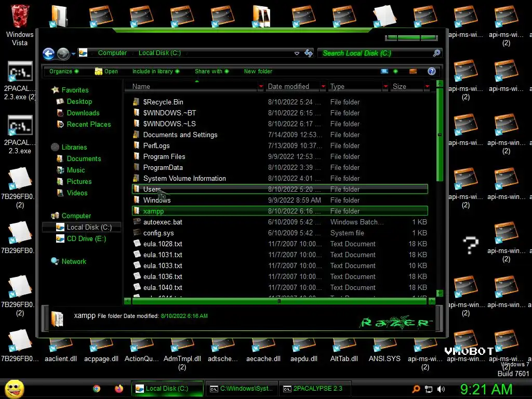Screen dimensions: 532x399
Task: Select the System Volume Information folder icon
Action: (x=137, y=178)
